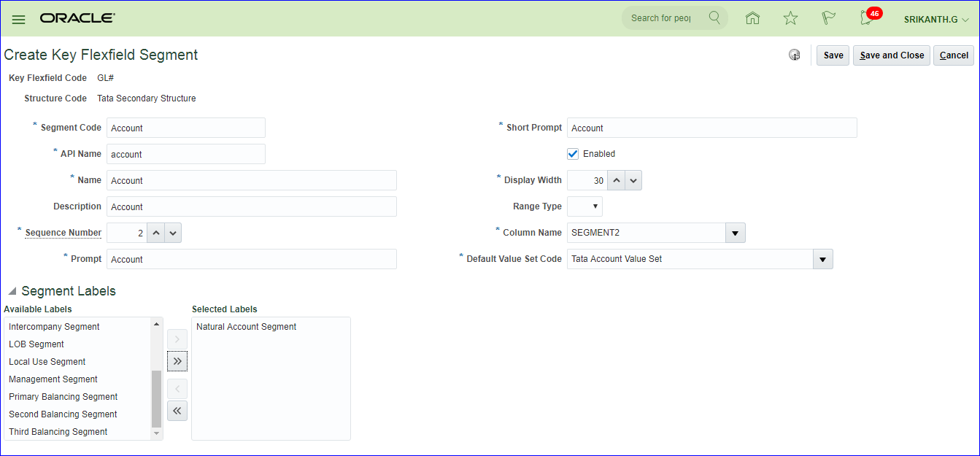The image size is (980, 456).
Task: Open Favorites star icon
Action: point(790,18)
